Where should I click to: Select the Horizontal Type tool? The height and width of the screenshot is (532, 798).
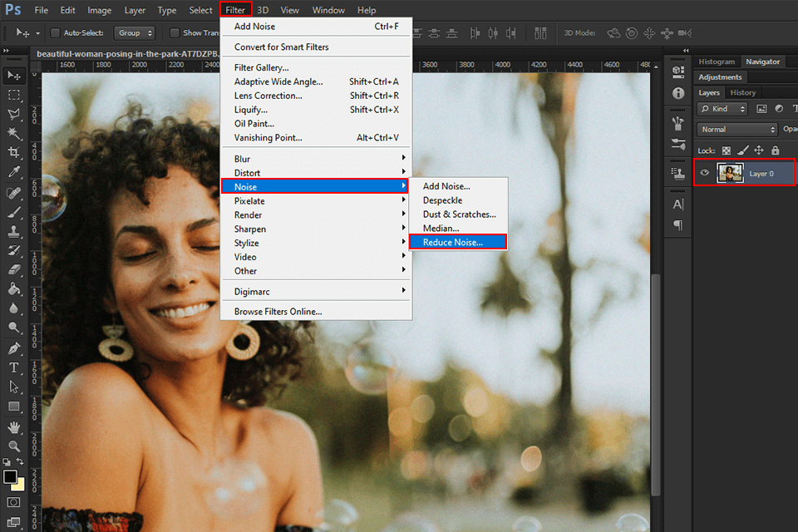coord(14,368)
